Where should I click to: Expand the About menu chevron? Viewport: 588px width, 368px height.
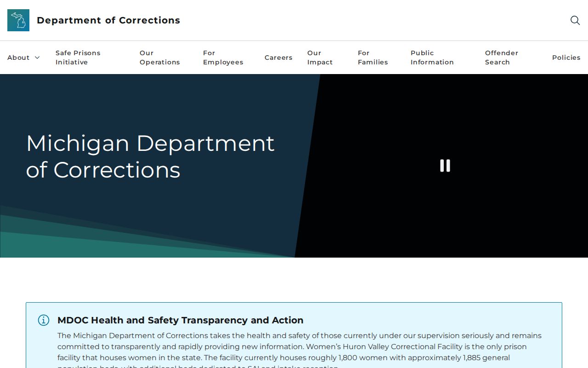click(x=37, y=57)
